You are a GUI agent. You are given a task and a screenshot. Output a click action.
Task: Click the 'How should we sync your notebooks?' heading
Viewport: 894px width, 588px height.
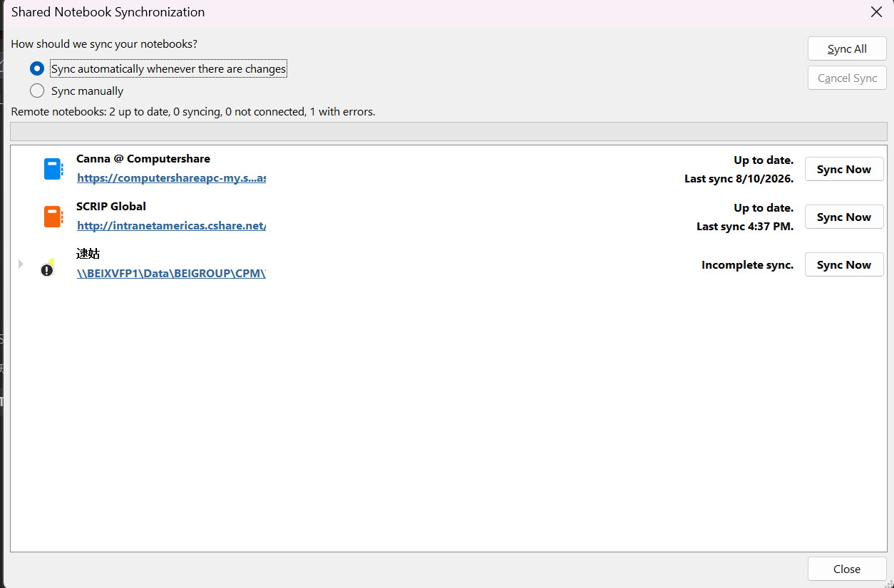tap(104, 44)
